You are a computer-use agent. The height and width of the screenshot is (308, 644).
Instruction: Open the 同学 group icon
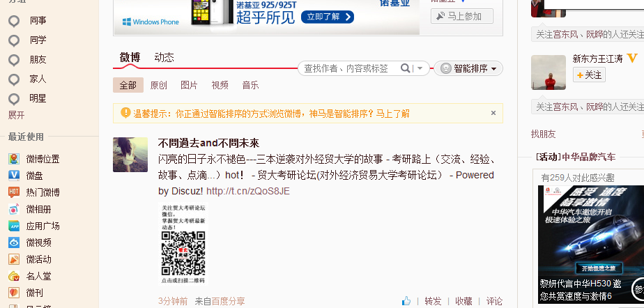tap(14, 40)
